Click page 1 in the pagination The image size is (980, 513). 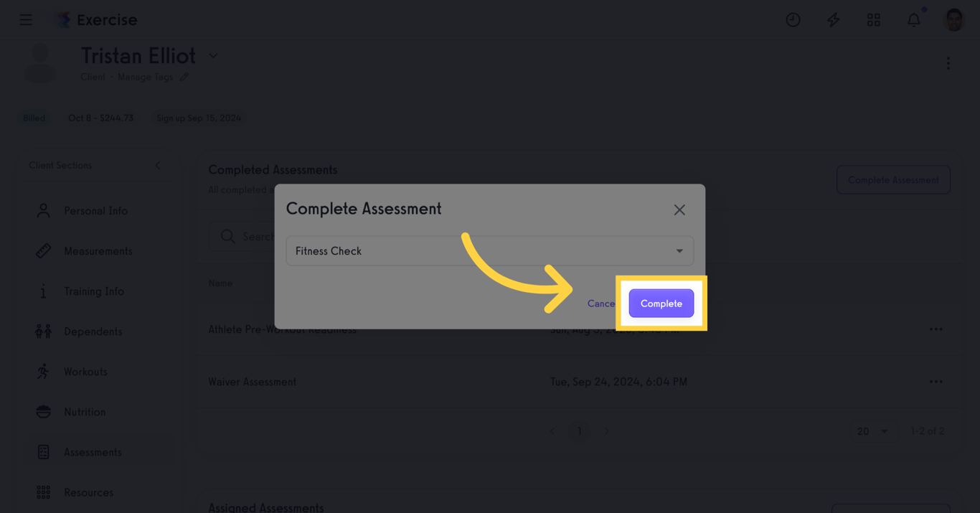tap(579, 431)
